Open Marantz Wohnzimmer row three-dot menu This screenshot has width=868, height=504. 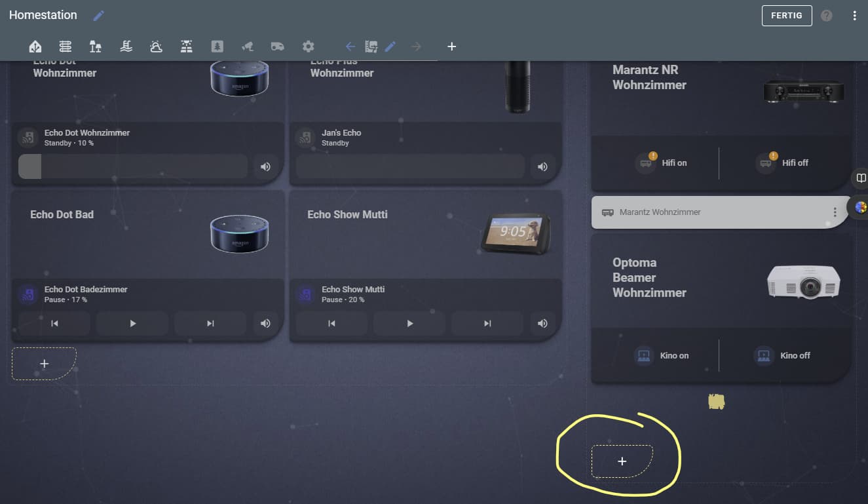pyautogui.click(x=835, y=212)
